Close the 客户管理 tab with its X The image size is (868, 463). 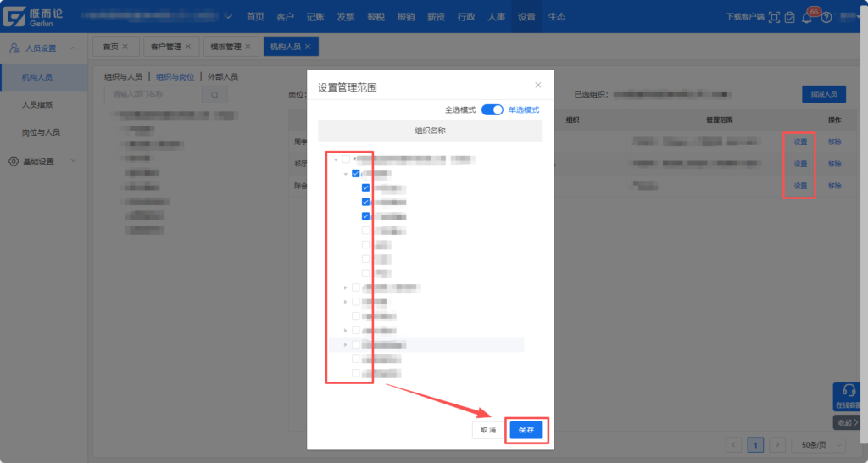pos(187,47)
